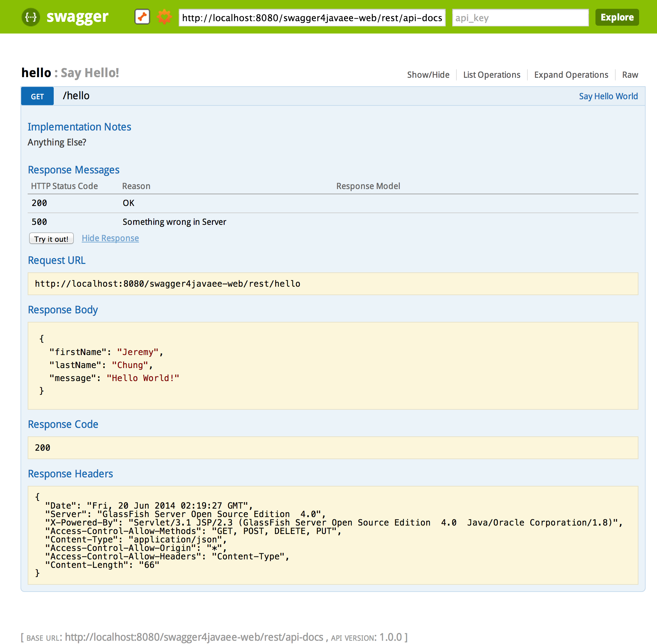
Task: Click the X-Powered-By header line
Action: click(334, 523)
